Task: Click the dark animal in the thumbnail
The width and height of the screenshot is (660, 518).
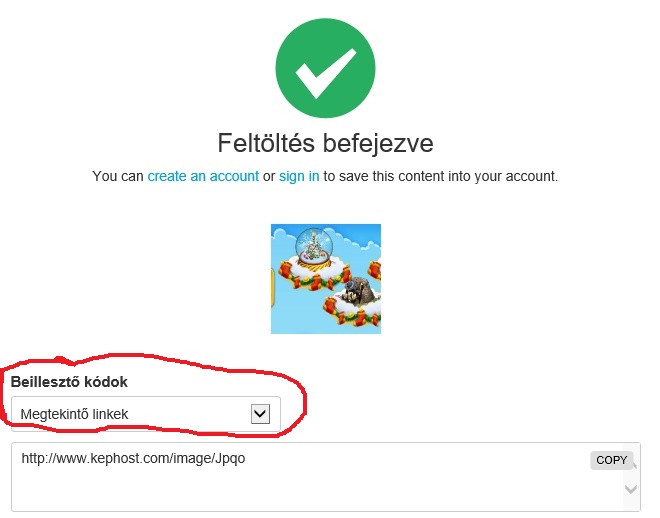Action: click(x=354, y=296)
